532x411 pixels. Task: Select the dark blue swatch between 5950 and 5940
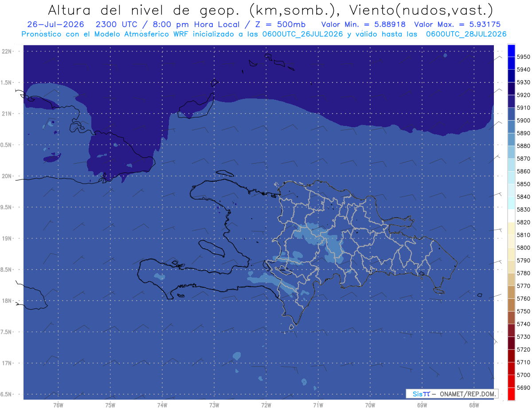pos(511,63)
